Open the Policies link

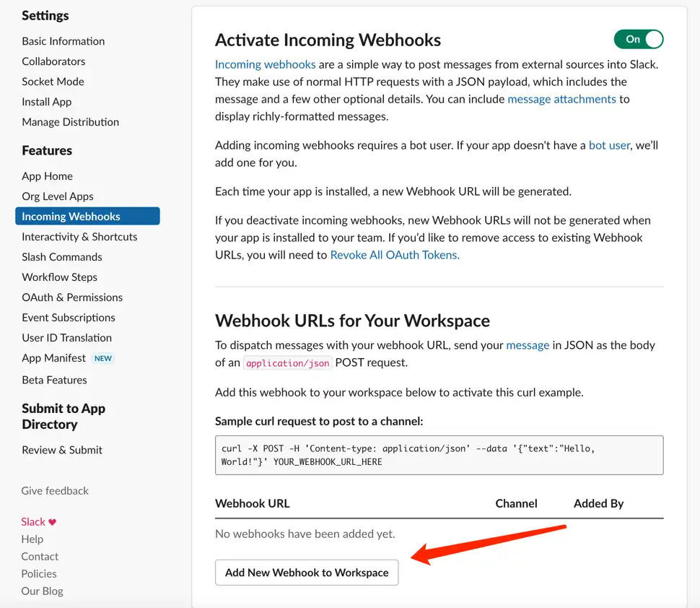pyautogui.click(x=39, y=573)
